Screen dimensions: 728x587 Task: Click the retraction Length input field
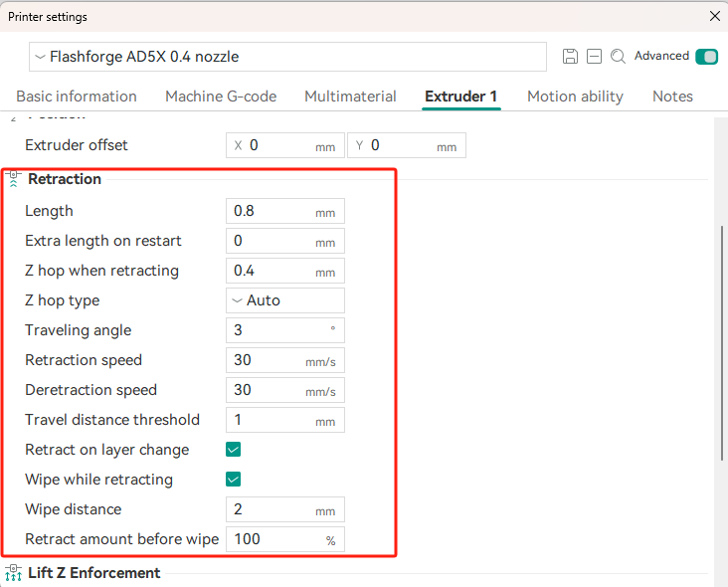pyautogui.click(x=285, y=211)
